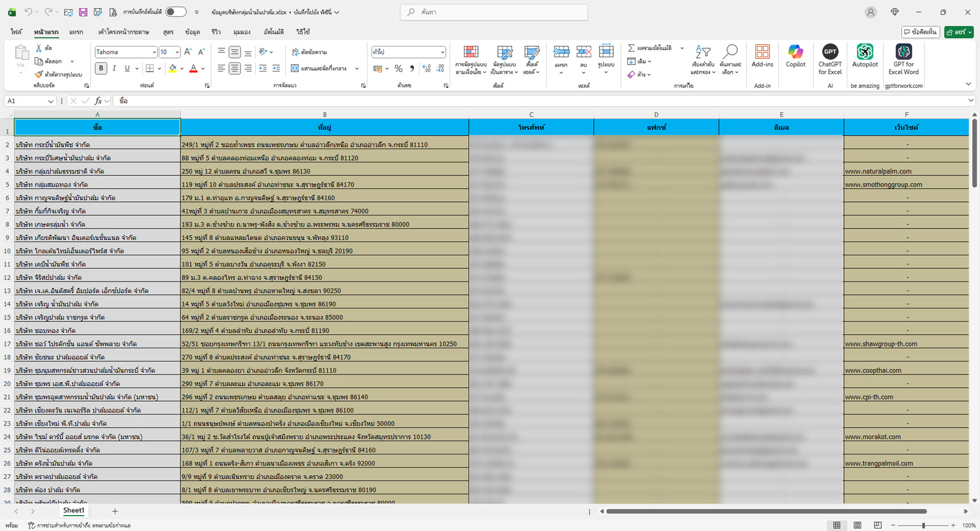Toggle the AutoSave switch
980x531 pixels.
click(x=176, y=12)
